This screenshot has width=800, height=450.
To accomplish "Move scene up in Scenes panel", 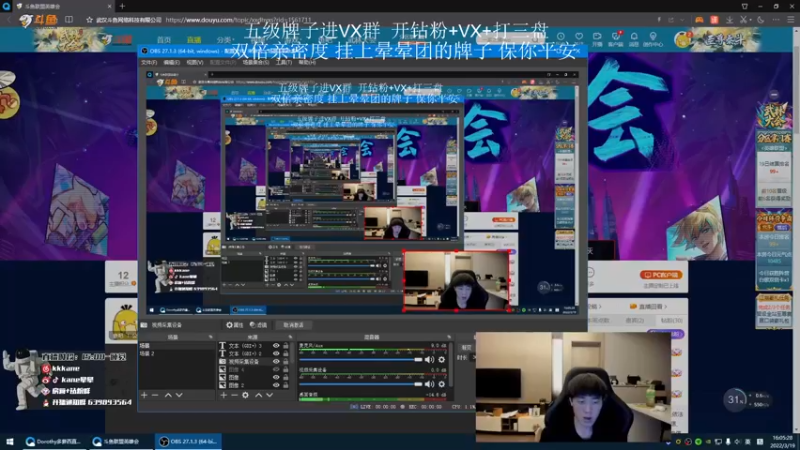I will click(x=168, y=395).
